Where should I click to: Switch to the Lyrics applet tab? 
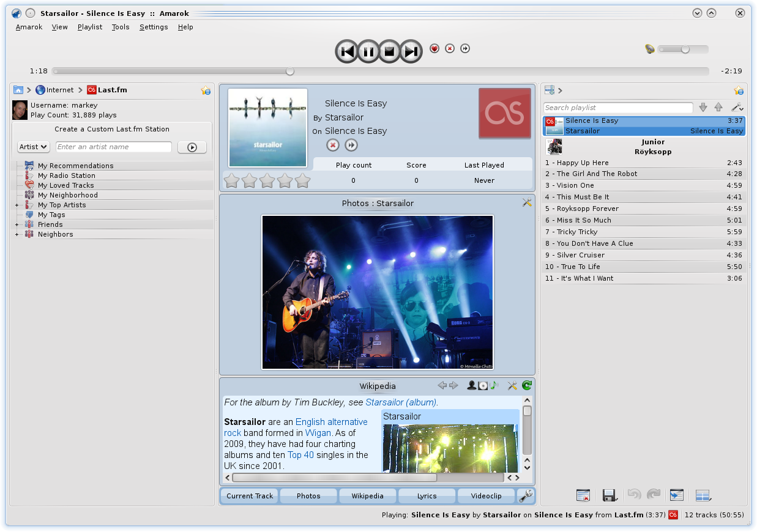[x=427, y=496]
